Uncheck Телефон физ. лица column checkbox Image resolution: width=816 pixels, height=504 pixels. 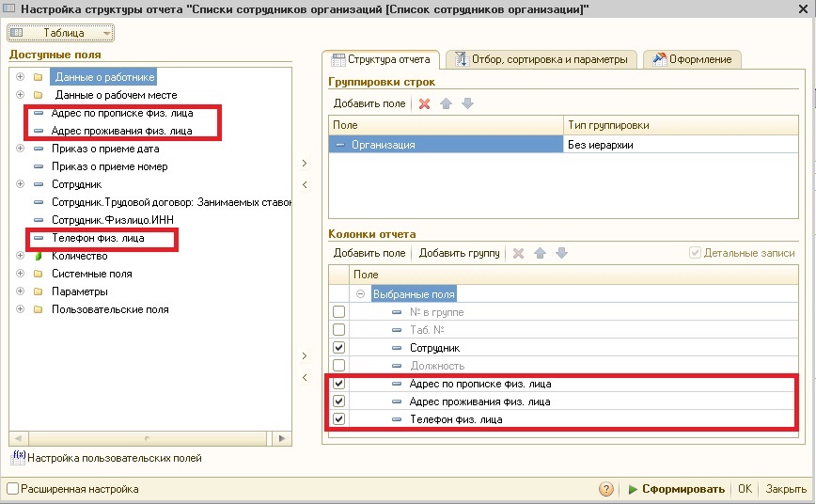(338, 418)
